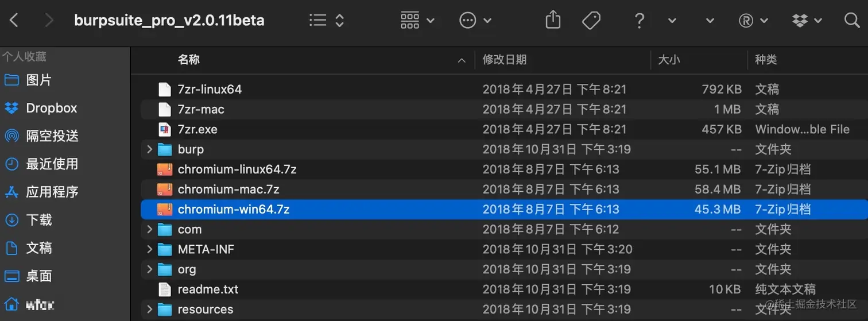This screenshot has height=321, width=868.
Task: Open 隔空投送 AirDrop in sidebar
Action: (41, 136)
